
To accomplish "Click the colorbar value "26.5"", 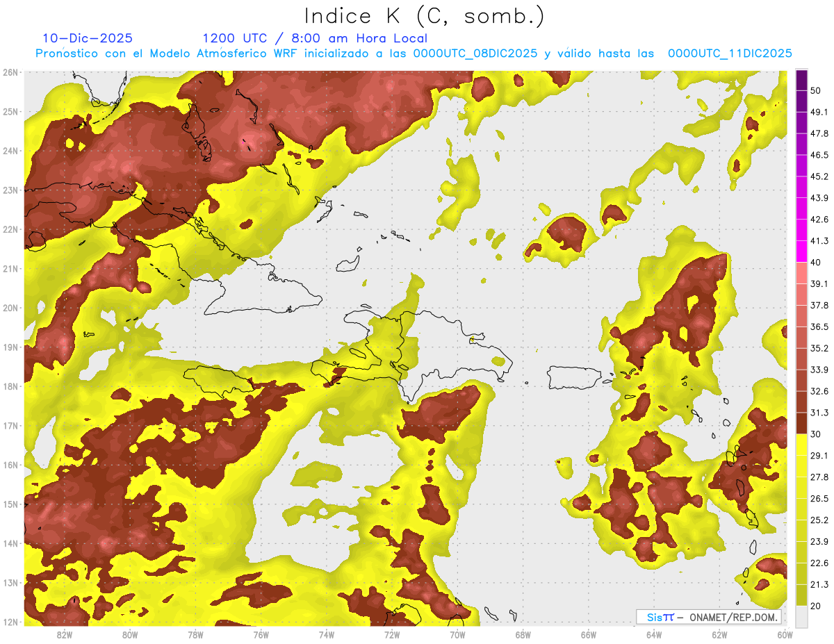I will [819, 498].
